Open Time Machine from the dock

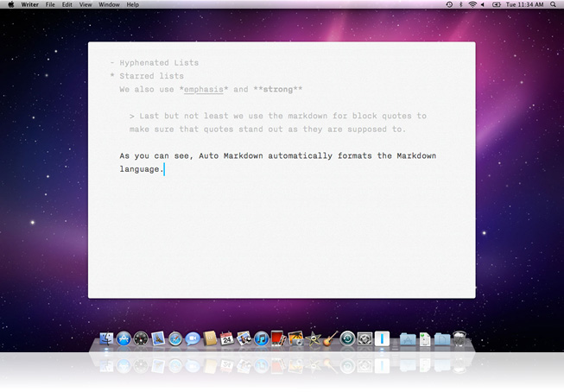[x=347, y=338]
